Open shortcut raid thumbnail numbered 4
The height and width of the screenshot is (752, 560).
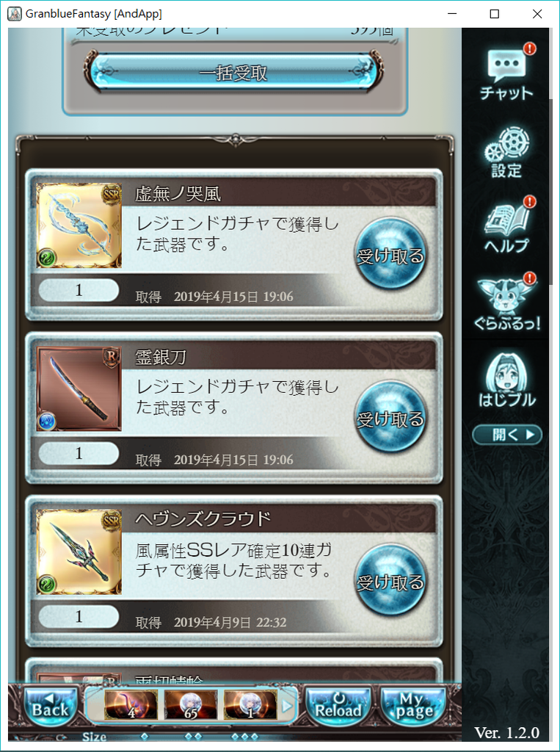coord(131,704)
